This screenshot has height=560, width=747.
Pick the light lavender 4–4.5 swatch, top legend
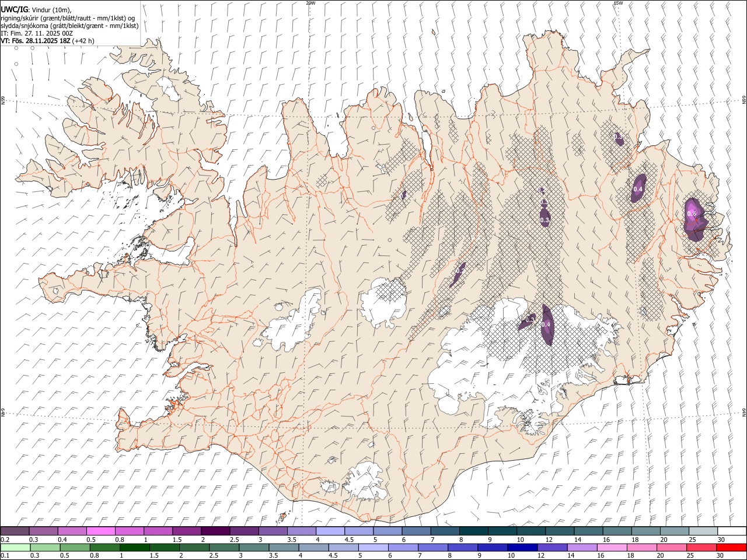[330, 531]
